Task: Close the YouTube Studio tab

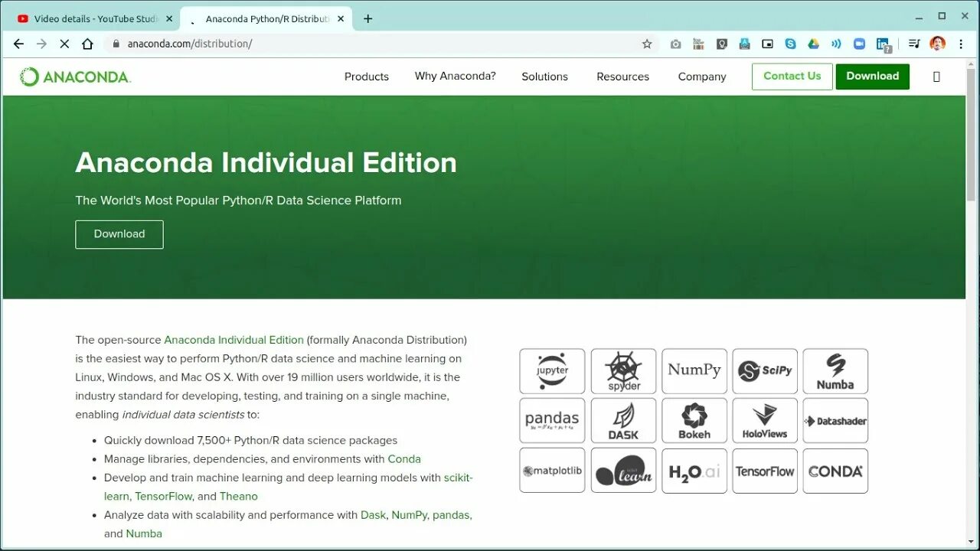Action: [169, 18]
